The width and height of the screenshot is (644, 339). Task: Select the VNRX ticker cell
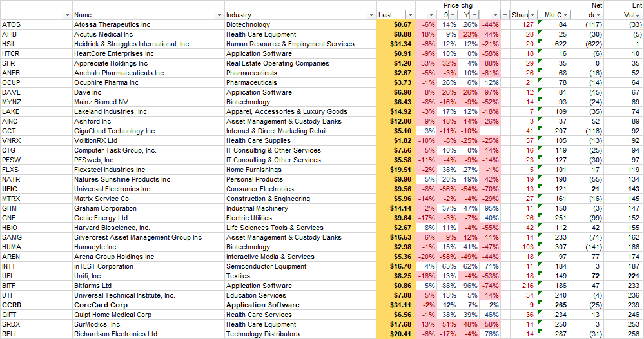(37, 140)
